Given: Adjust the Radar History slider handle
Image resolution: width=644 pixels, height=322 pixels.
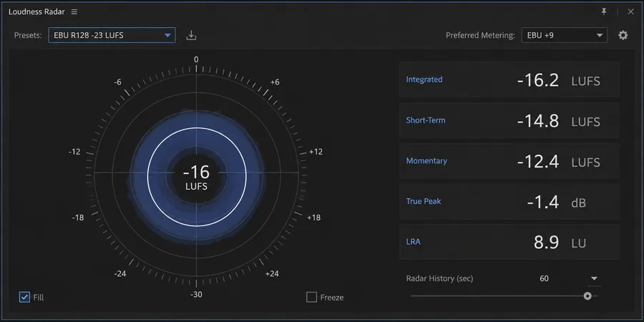Looking at the screenshot, I should coord(587,296).
